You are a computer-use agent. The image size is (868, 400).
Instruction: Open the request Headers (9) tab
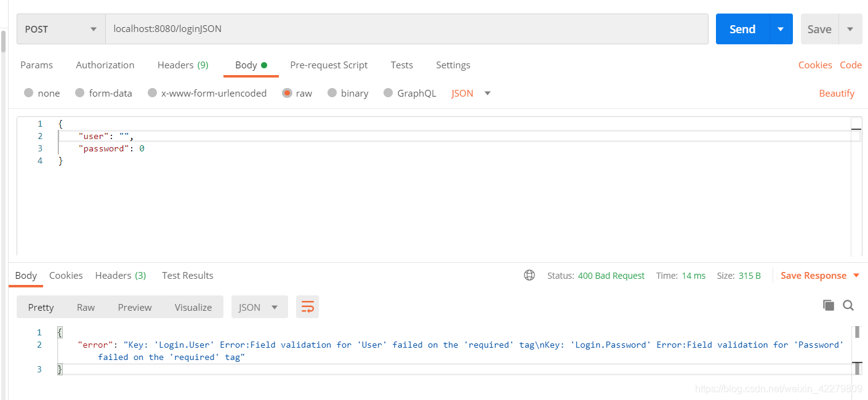[x=183, y=65]
